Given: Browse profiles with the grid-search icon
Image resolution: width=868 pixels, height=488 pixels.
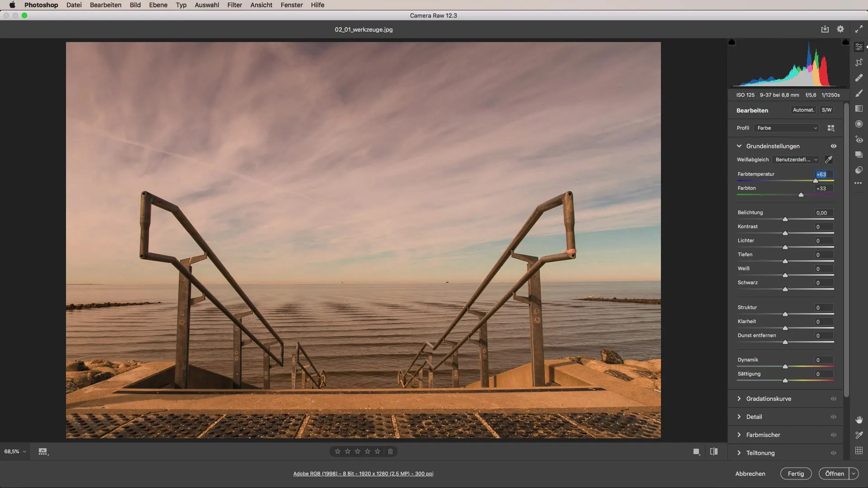Looking at the screenshot, I should click(x=831, y=128).
